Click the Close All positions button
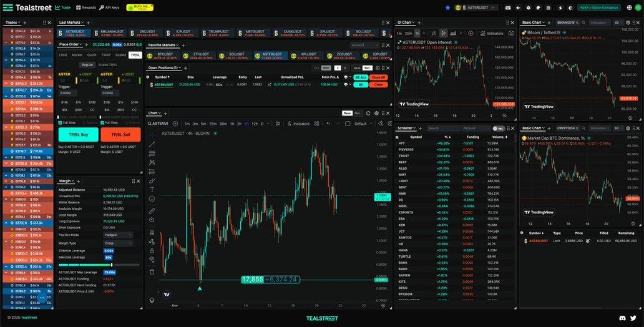The height and width of the screenshot is (327, 644). tap(378, 77)
